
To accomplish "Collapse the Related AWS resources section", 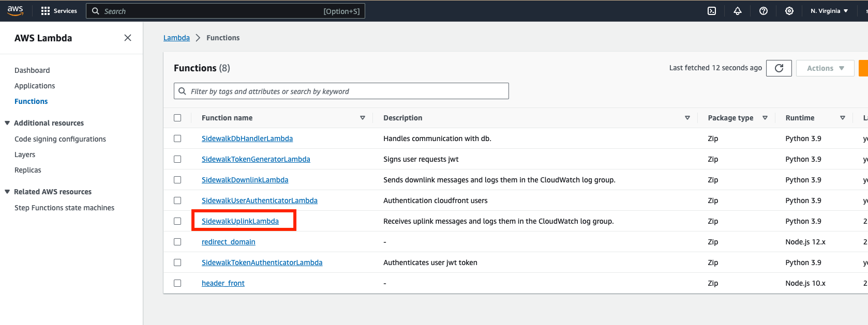I will point(7,192).
